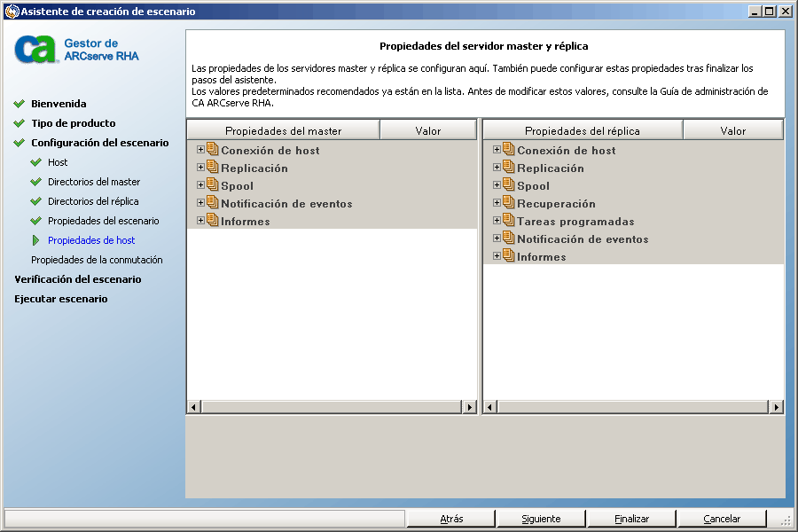The height and width of the screenshot is (532, 798).
Task: Expand réplica Tareas programadas node
Action: point(497,221)
